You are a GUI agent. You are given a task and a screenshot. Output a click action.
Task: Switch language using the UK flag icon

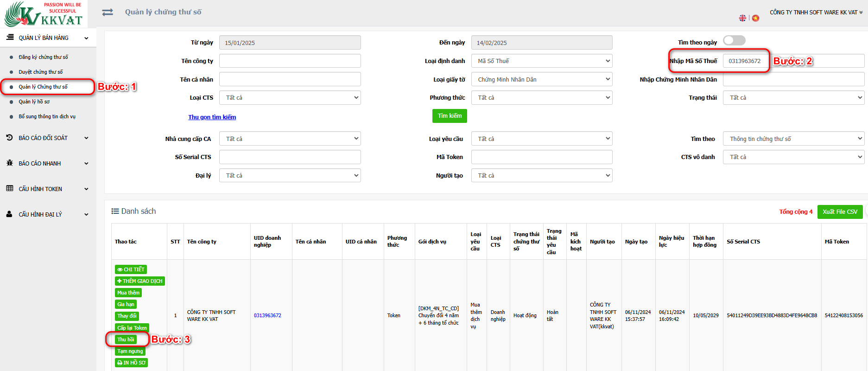point(742,18)
